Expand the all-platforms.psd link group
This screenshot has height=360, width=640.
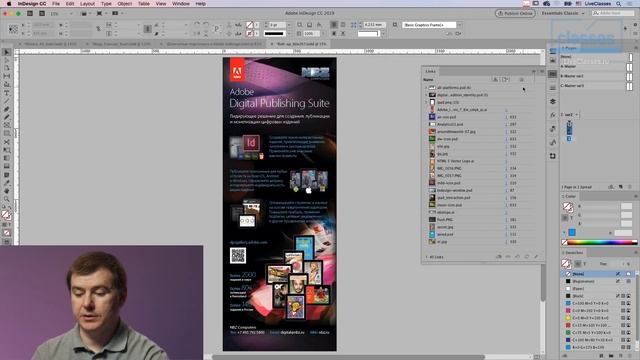[x=426, y=88]
